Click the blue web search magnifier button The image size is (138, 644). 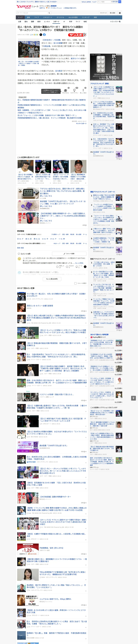click(x=120, y=2)
